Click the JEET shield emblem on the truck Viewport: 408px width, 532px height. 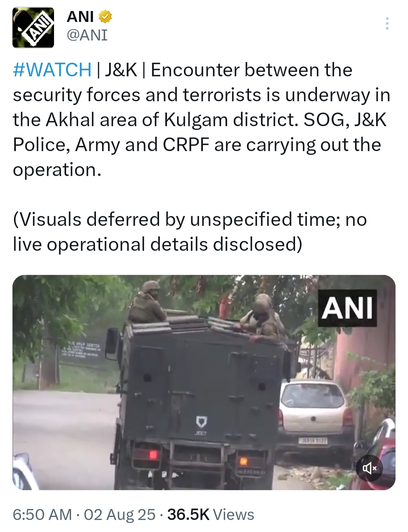(201, 424)
